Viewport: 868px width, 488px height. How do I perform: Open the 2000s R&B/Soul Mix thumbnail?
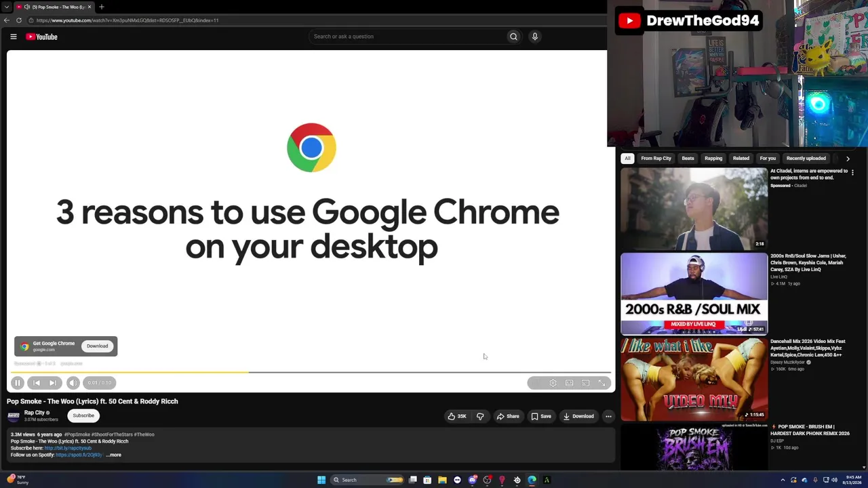(694, 294)
